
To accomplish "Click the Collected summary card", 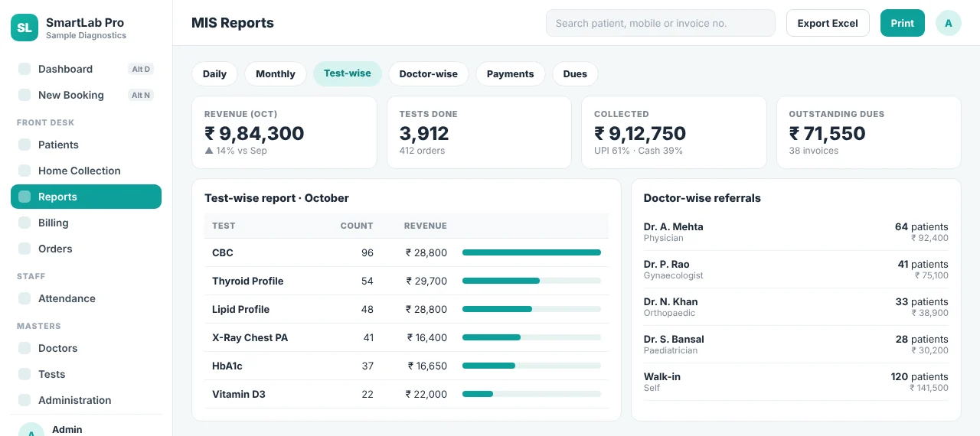I will (674, 132).
